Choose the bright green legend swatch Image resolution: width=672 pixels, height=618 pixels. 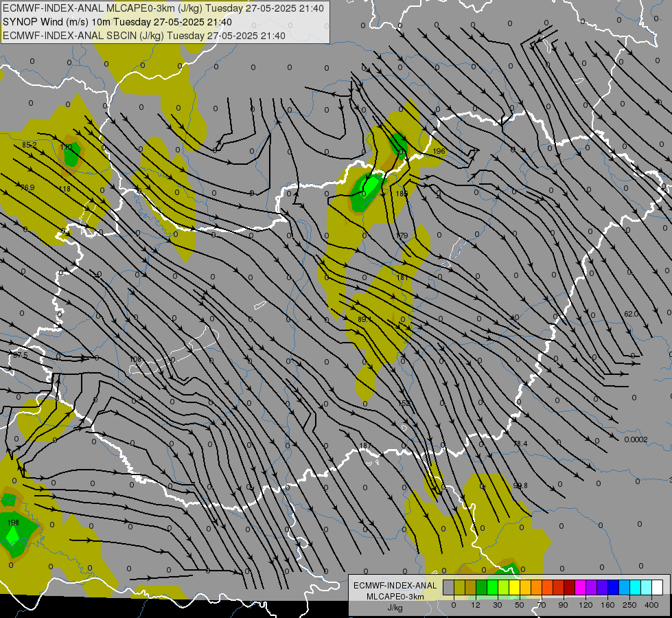click(x=493, y=587)
